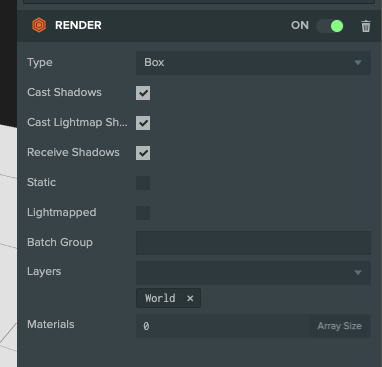This screenshot has width=382, height=367.
Task: Click the Type label
Action: click(x=40, y=63)
